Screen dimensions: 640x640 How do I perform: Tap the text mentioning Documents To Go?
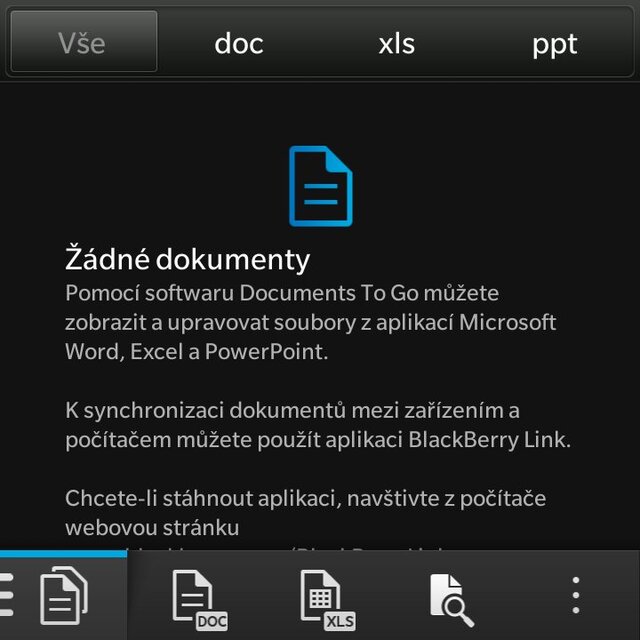311,322
